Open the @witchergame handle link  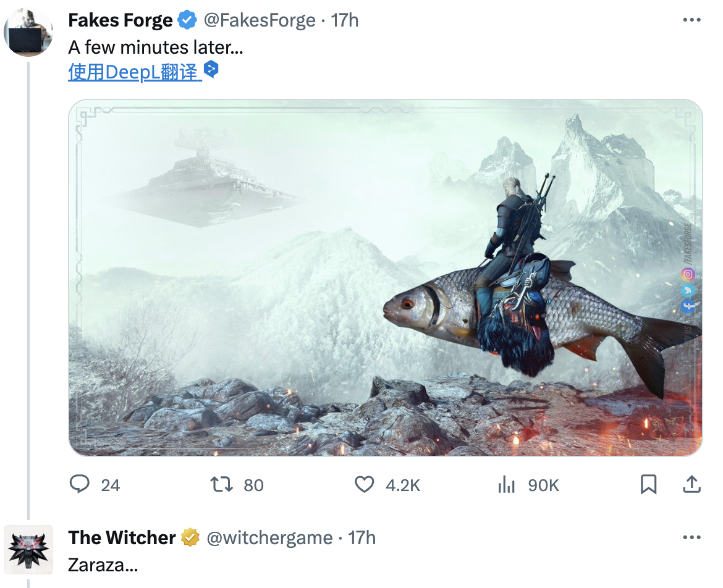pos(269,538)
